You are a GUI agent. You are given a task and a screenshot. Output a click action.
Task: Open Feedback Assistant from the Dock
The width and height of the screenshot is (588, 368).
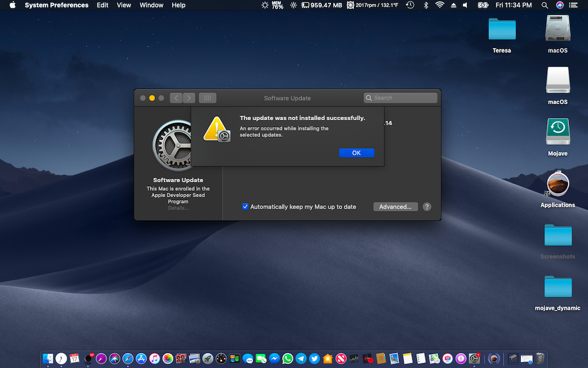pos(461,359)
